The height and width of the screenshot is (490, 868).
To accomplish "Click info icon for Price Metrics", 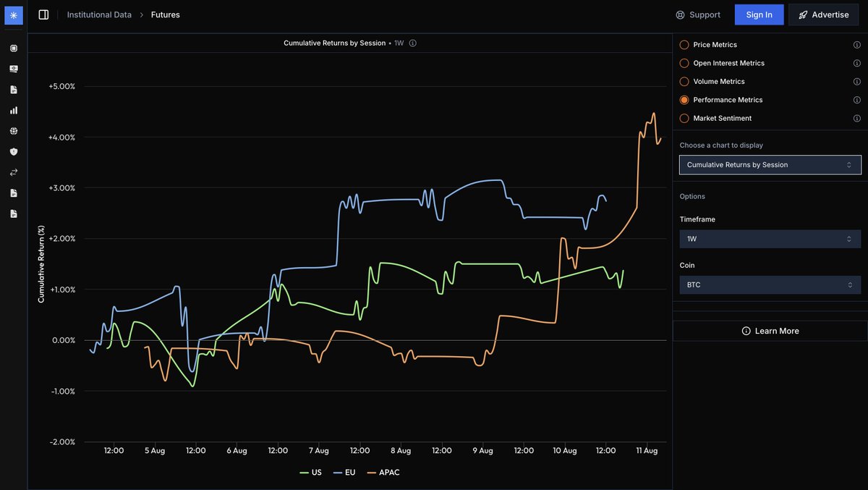I will [856, 45].
